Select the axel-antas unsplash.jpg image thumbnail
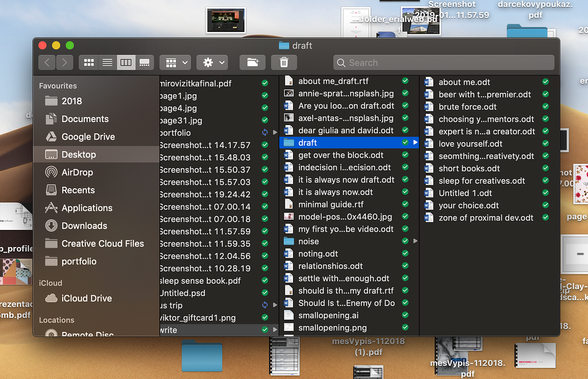The image size is (588, 379). click(x=289, y=118)
